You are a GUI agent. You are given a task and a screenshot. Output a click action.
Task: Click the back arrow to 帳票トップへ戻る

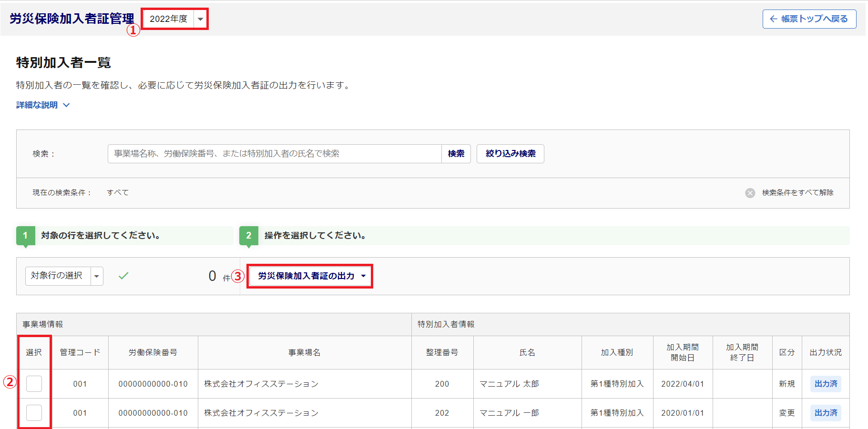(773, 19)
